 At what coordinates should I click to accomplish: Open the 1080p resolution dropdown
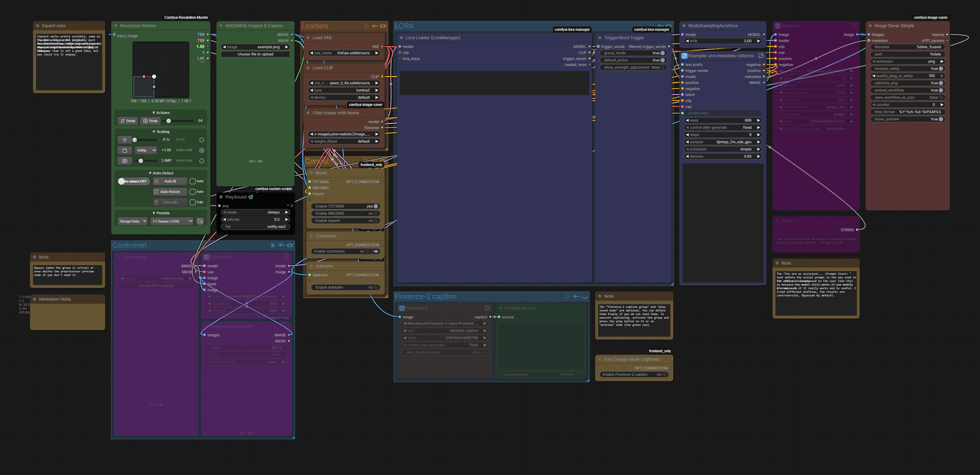click(146, 151)
